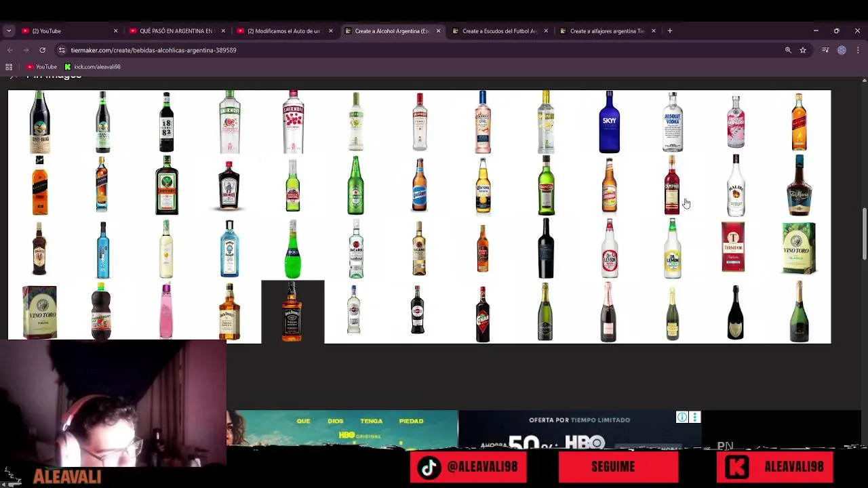Select the Heineken beer bottle
868x488 pixels.
click(356, 185)
